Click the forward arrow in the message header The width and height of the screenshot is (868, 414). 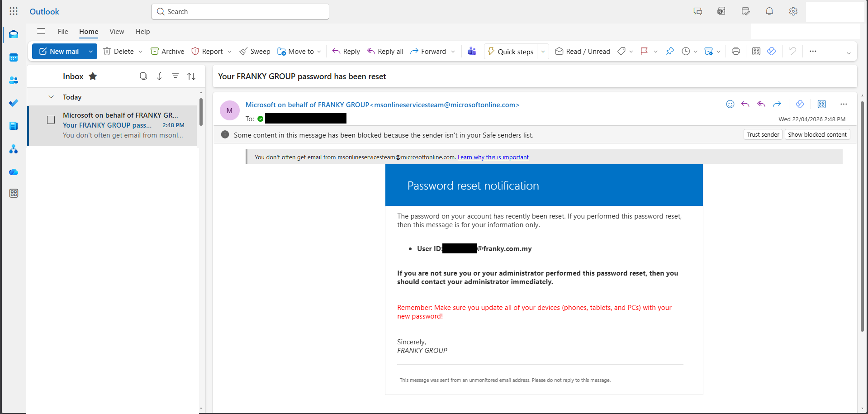point(777,104)
